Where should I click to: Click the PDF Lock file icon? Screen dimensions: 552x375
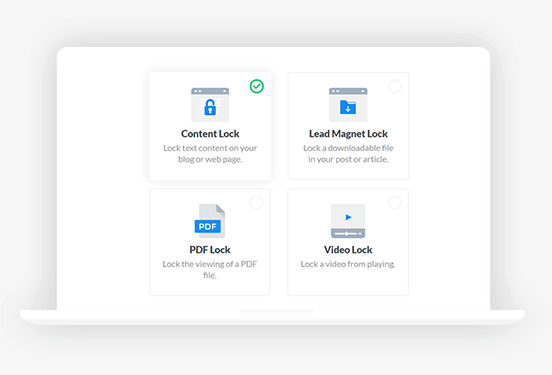pyautogui.click(x=210, y=221)
